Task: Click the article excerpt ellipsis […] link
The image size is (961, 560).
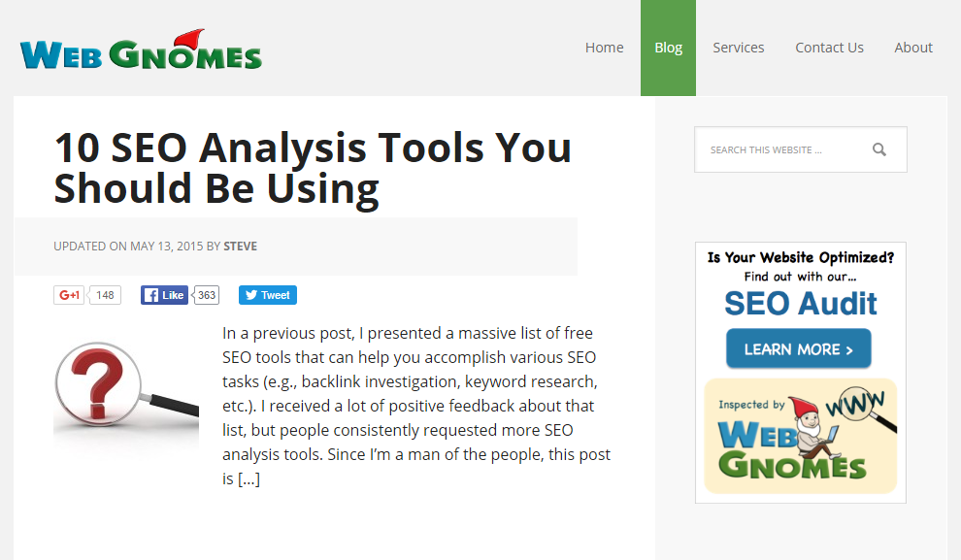Action: coord(249,478)
